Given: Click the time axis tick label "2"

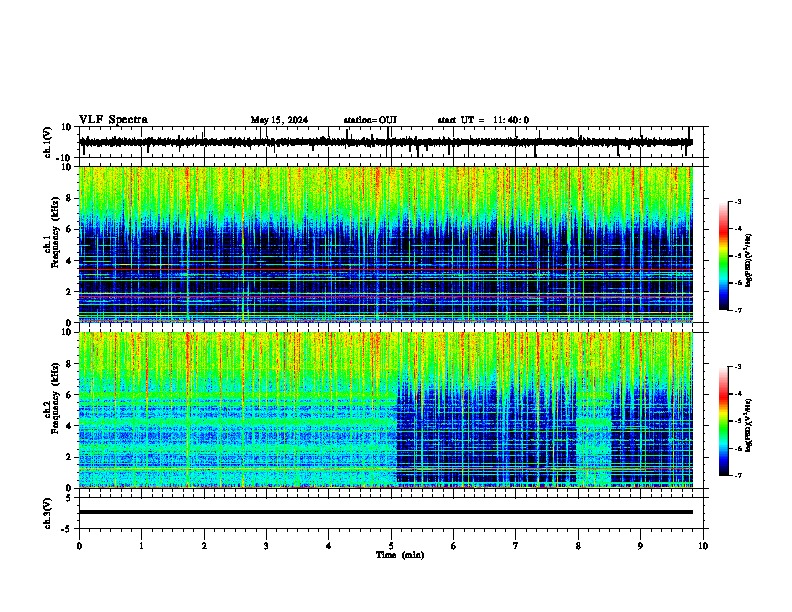Looking at the screenshot, I should tap(204, 546).
